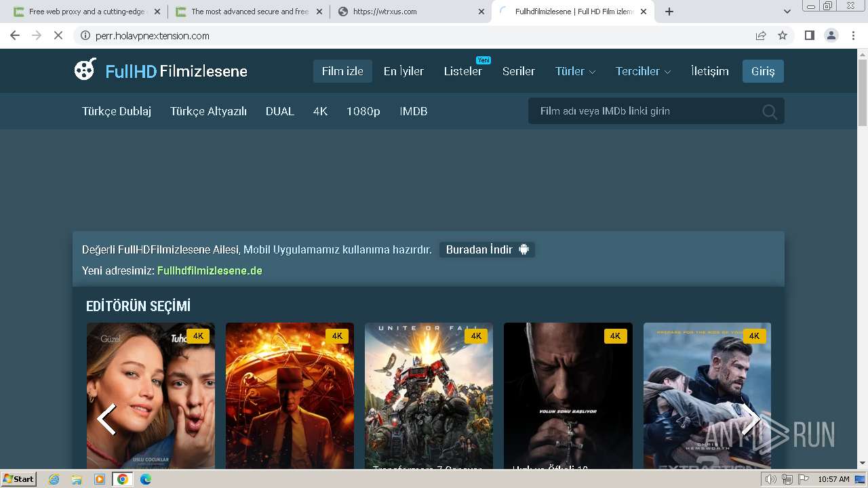Expand the Türler dropdown
The image size is (868, 488).
(x=576, y=71)
